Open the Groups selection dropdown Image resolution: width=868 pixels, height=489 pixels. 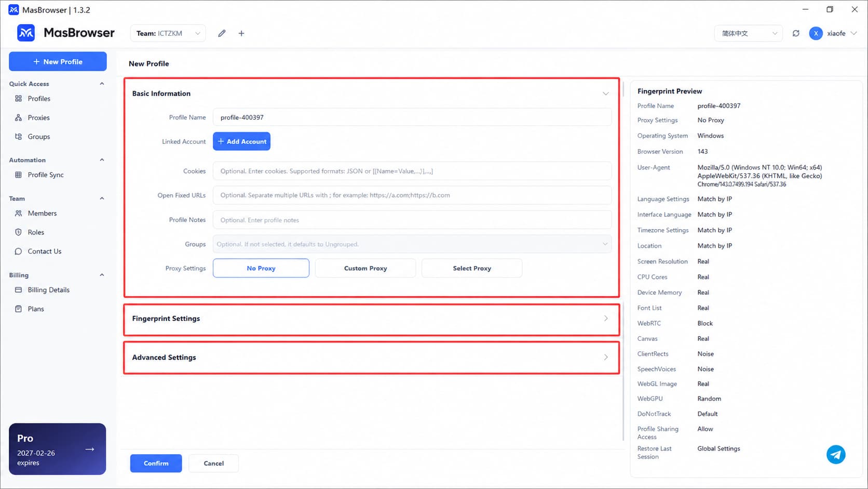pos(412,244)
